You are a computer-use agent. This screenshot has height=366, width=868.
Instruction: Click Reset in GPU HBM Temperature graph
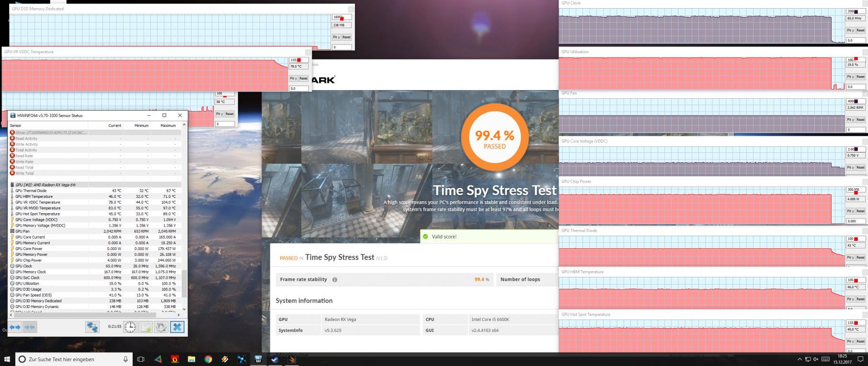pos(860,299)
